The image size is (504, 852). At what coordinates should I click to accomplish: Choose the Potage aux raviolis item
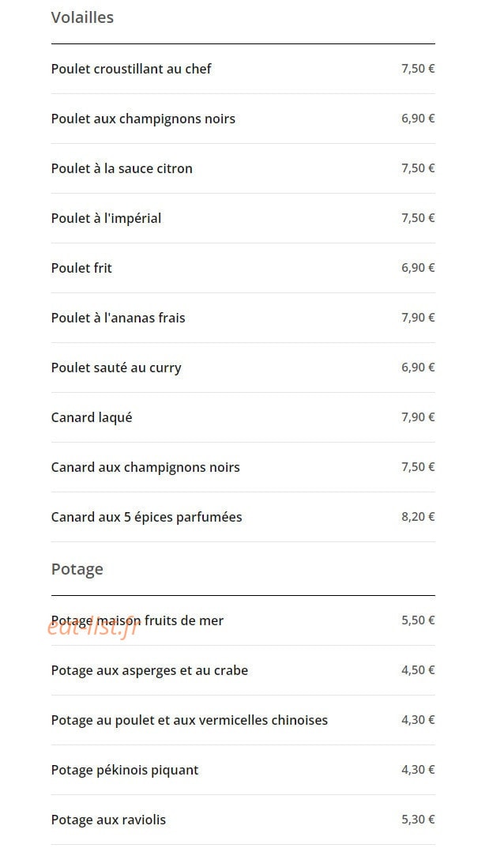coord(243,820)
